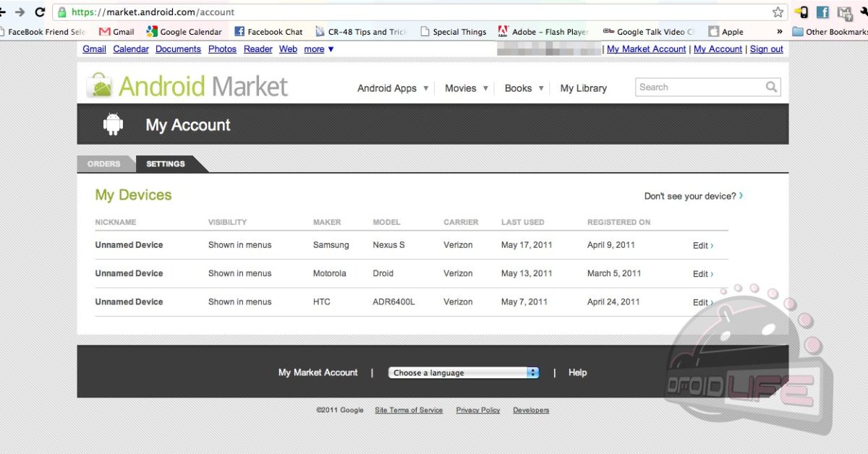
Task: Expand the 'more' Google services menu
Action: 318,49
